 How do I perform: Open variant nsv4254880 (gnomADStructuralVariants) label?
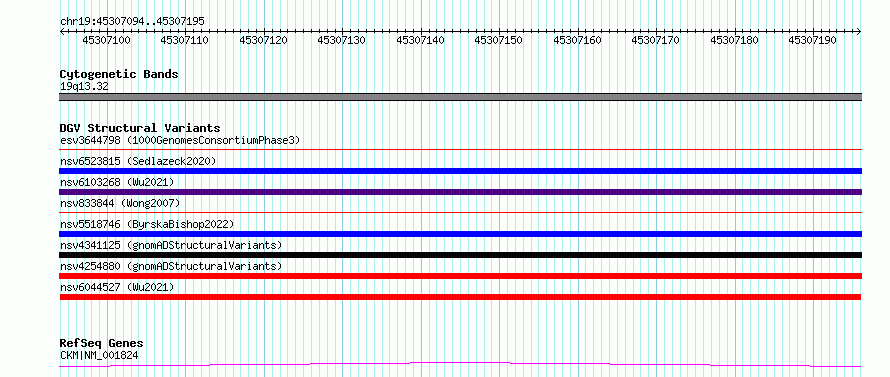coord(171,266)
